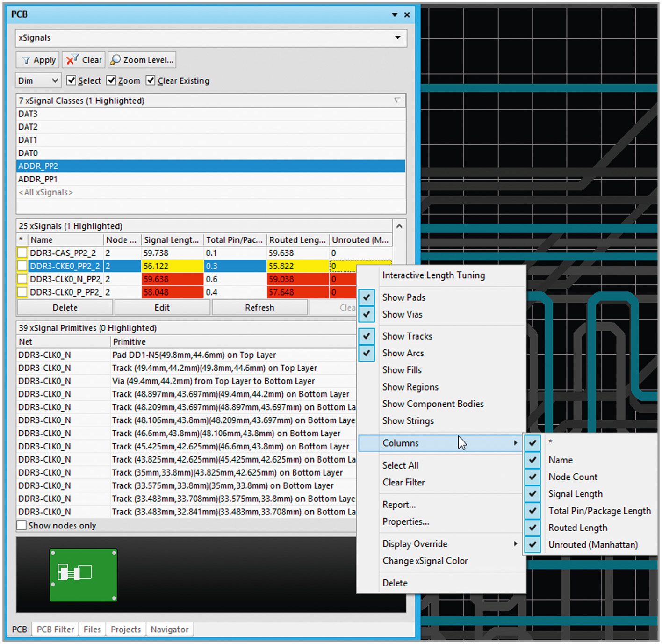
Task: Click the Clear filter button
Action: (x=84, y=60)
